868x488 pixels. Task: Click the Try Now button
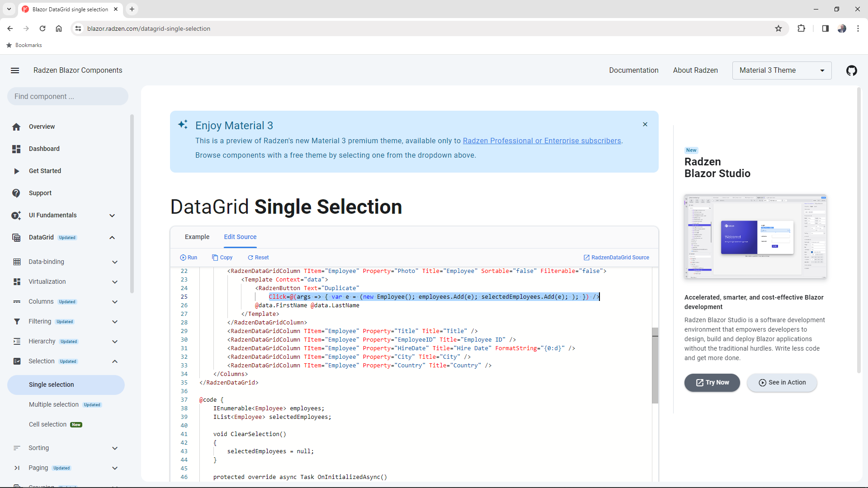(x=712, y=383)
